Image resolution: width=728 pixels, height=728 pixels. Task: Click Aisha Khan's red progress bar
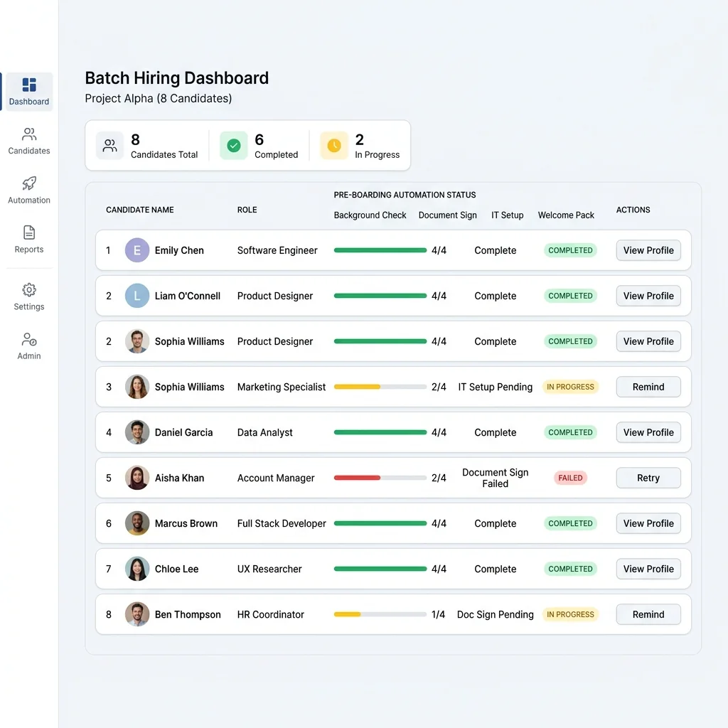pos(380,478)
